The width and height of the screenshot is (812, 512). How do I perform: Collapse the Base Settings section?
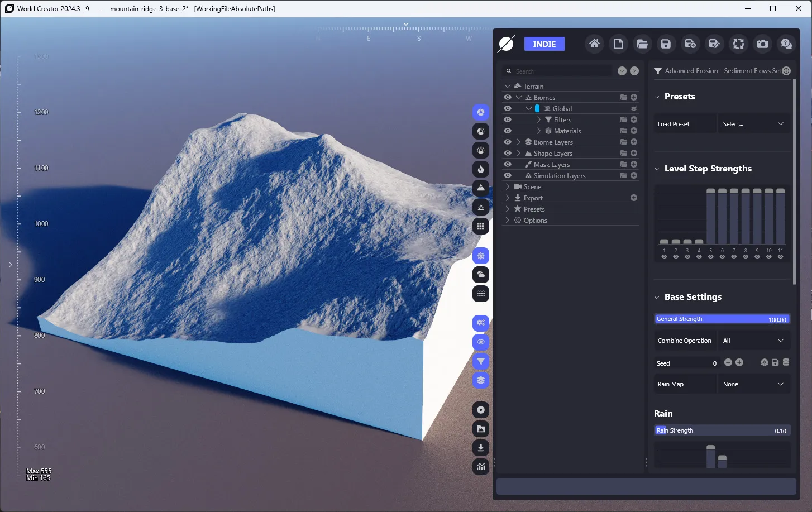[657, 297]
